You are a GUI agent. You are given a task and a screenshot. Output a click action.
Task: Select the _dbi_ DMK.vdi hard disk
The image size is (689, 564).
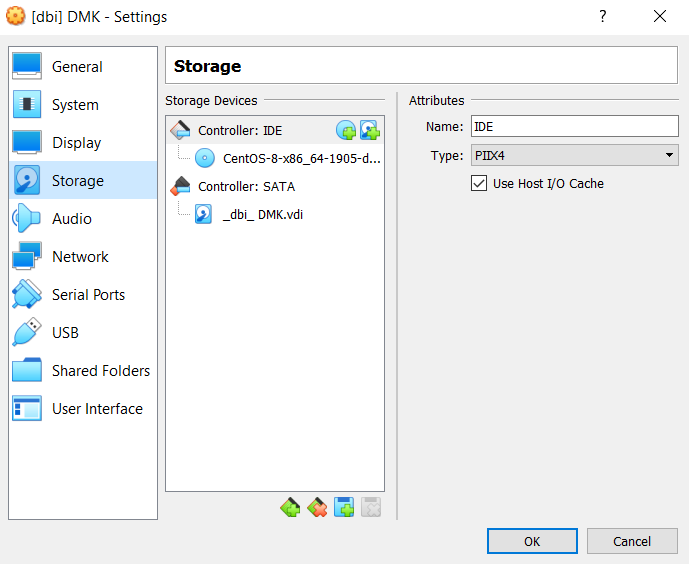point(262,214)
